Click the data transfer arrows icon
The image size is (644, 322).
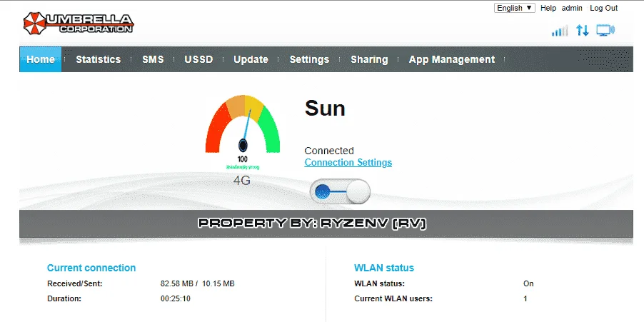pyautogui.click(x=583, y=30)
